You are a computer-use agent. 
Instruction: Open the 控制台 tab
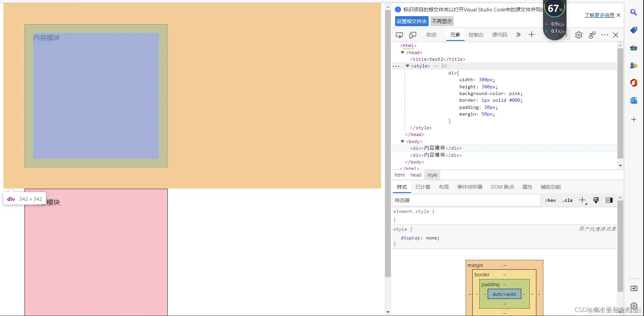point(476,35)
